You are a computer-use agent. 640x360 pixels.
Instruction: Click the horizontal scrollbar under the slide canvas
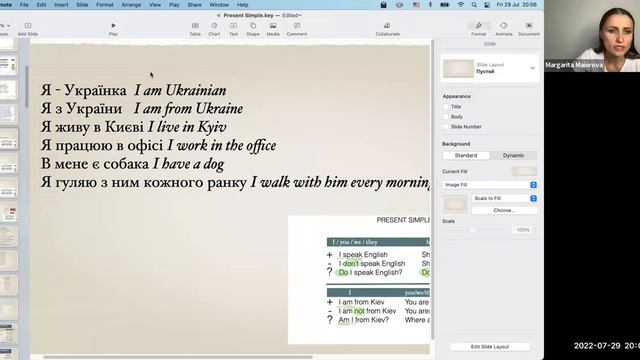(x=178, y=357)
